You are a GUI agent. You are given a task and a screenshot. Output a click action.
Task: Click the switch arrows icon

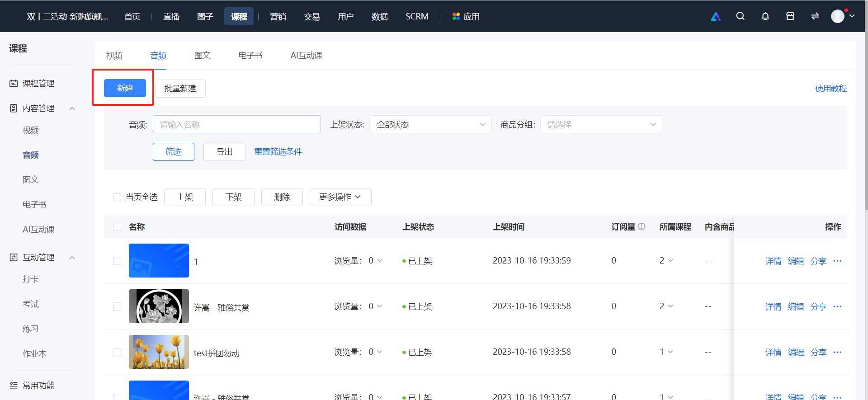[x=815, y=16]
